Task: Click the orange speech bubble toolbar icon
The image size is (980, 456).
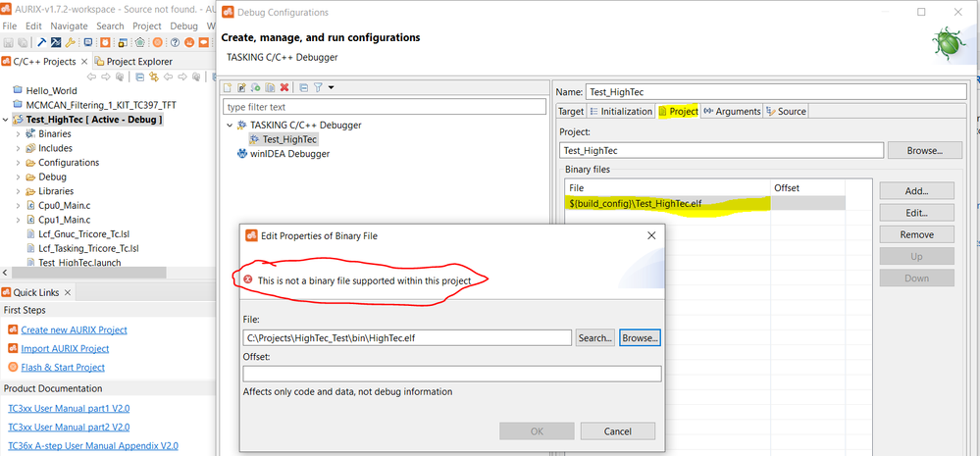Action: (x=204, y=42)
